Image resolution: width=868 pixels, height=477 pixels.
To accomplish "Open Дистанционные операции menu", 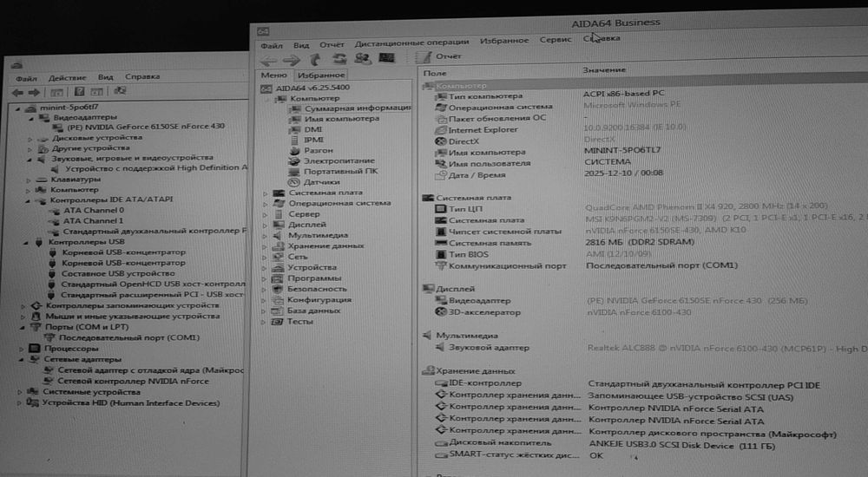I will click(x=411, y=42).
